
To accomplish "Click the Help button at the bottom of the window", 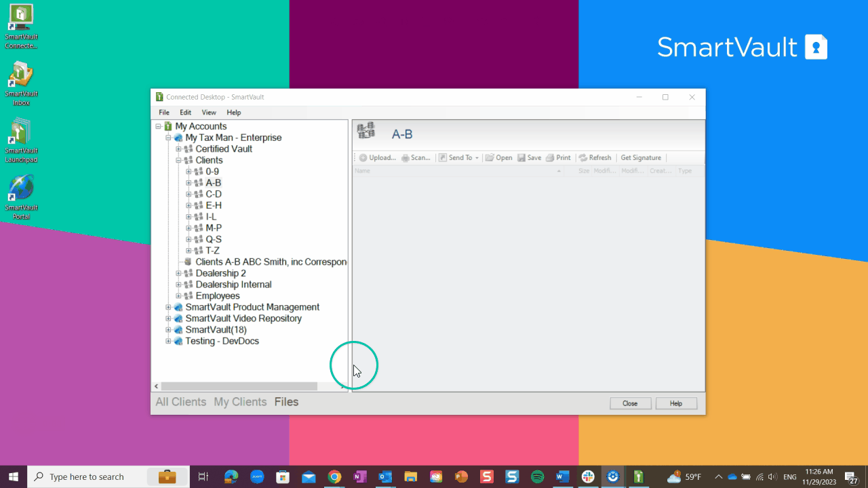I will point(676,403).
